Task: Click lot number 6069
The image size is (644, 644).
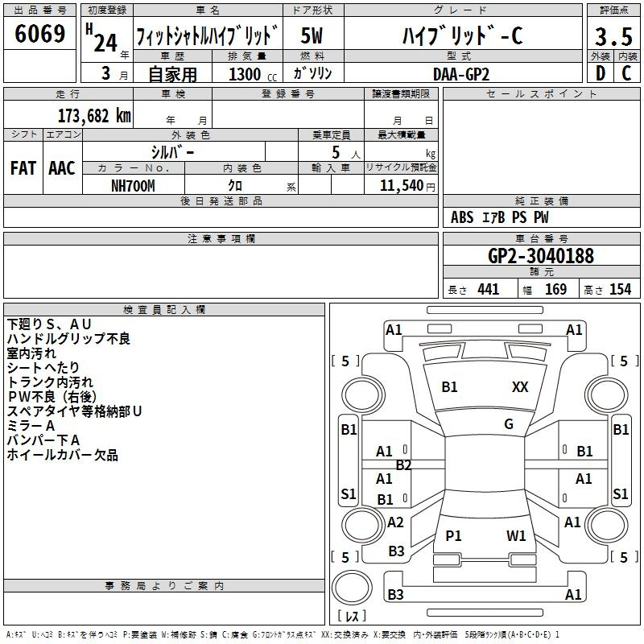Action: [x=39, y=34]
